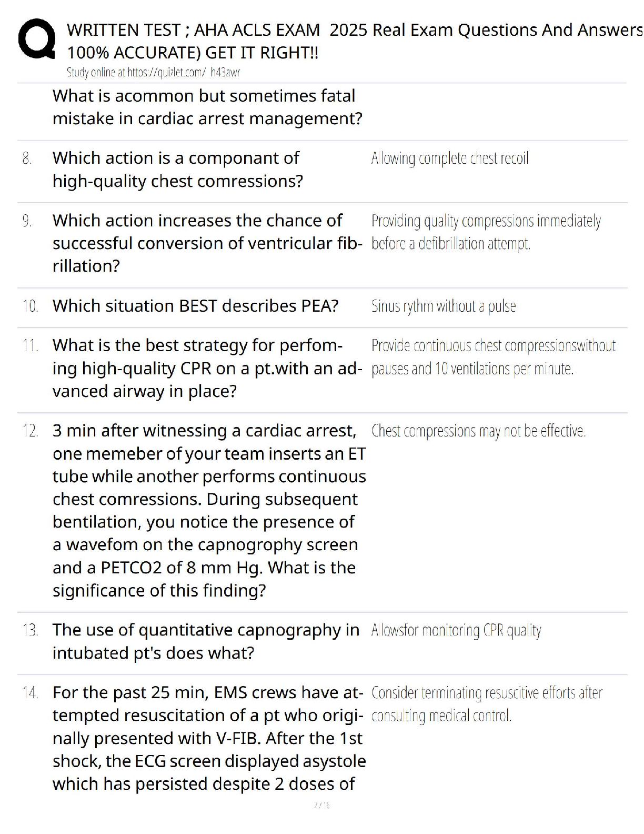Click the document title starting 'WRITTEN TEST'

[354, 30]
